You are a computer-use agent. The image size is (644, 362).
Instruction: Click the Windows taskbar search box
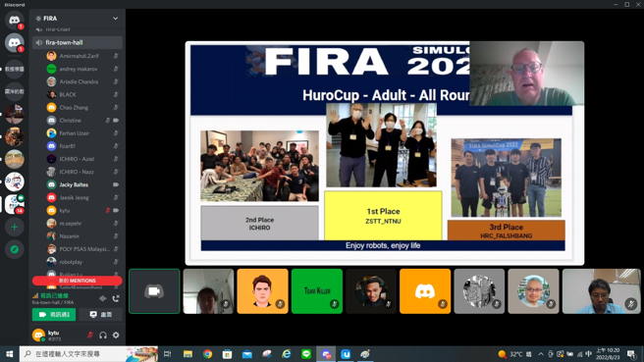[x=88, y=354]
